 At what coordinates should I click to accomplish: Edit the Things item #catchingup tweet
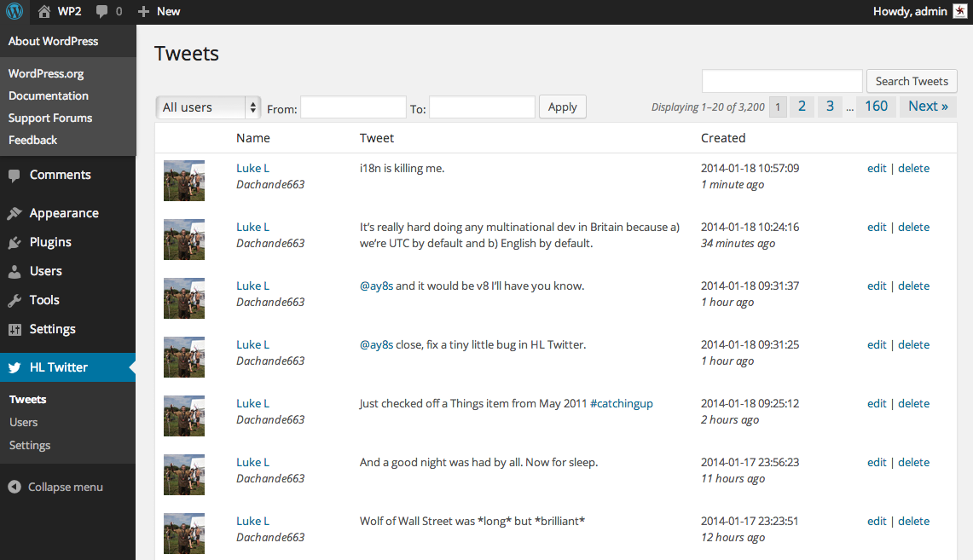pyautogui.click(x=877, y=404)
